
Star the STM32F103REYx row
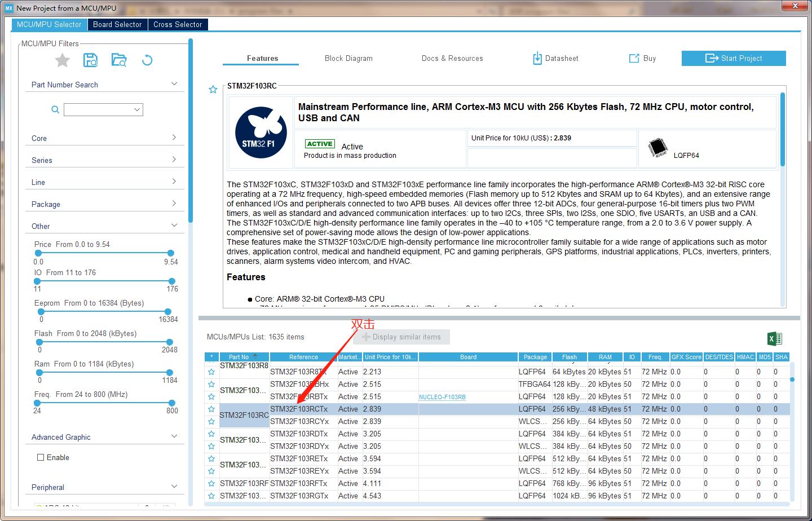tap(211, 471)
